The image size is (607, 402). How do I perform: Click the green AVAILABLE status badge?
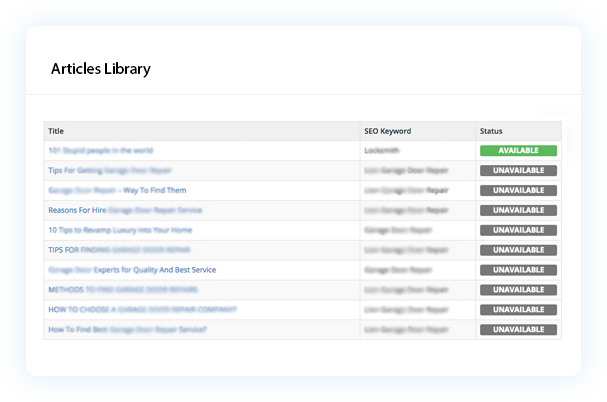tap(518, 151)
